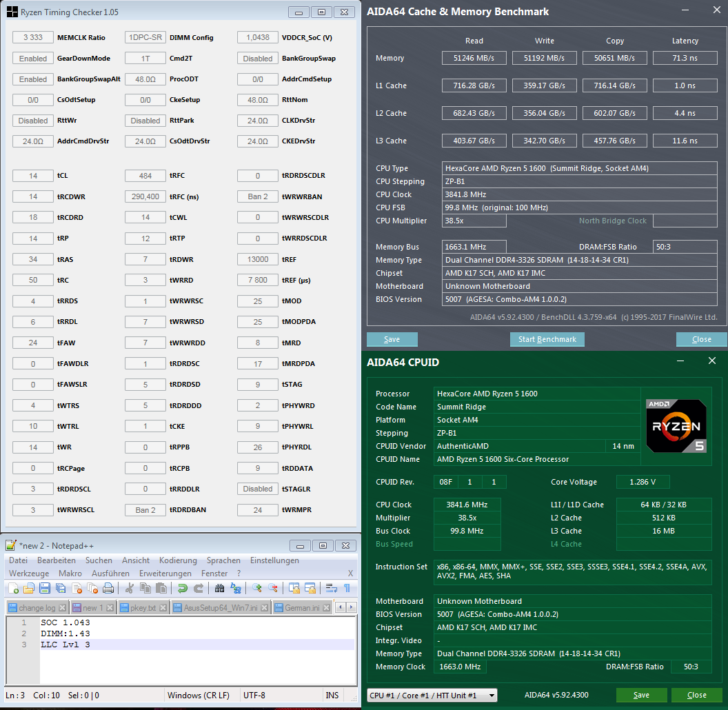
Task: Click the MEMCLK Ratio value 3 333
Action: 33,38
